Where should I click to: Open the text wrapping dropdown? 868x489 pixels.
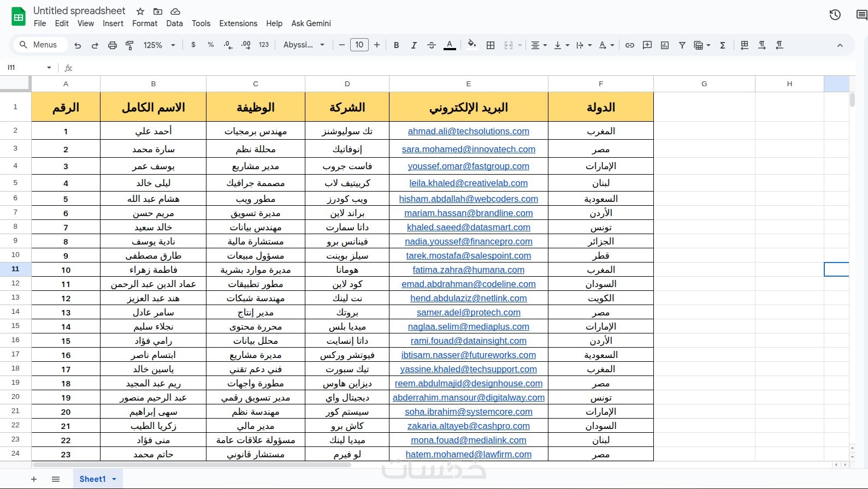click(584, 45)
